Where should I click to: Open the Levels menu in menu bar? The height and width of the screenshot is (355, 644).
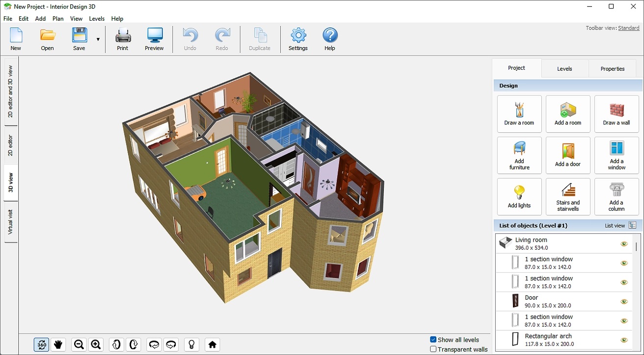[x=97, y=19]
